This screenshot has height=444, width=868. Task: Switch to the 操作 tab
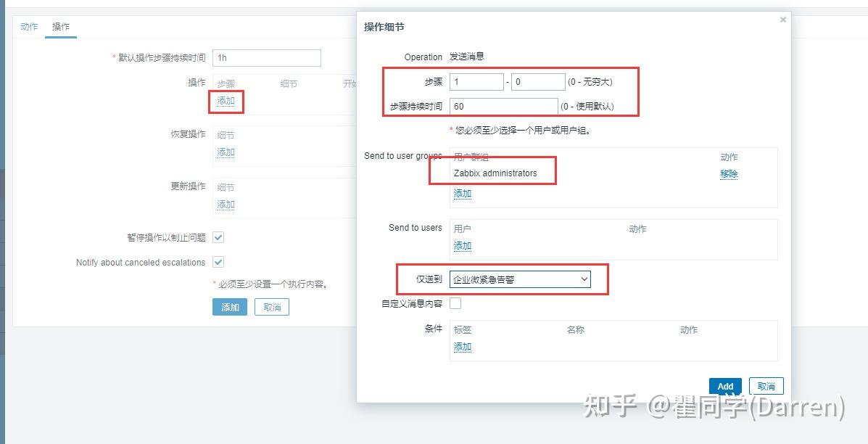[60, 26]
